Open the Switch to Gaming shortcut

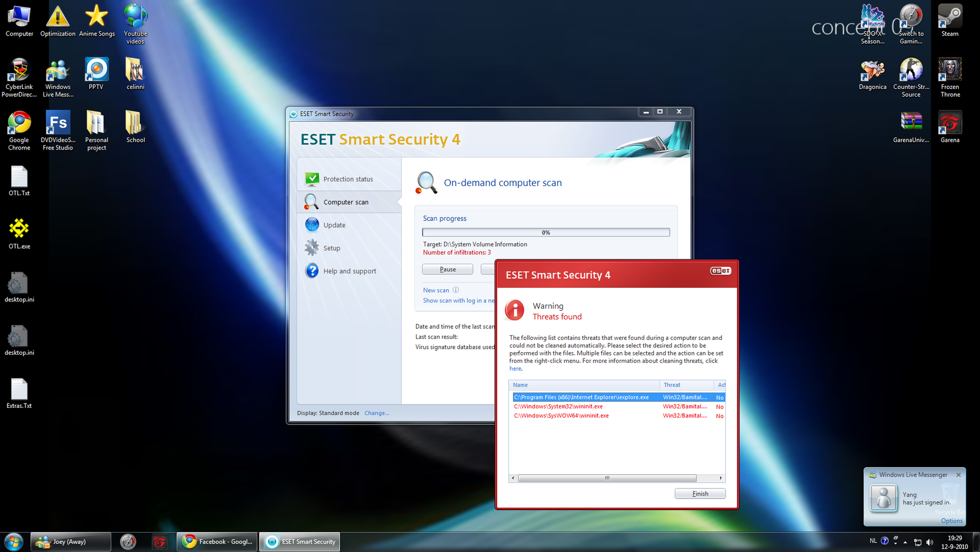[x=911, y=24]
